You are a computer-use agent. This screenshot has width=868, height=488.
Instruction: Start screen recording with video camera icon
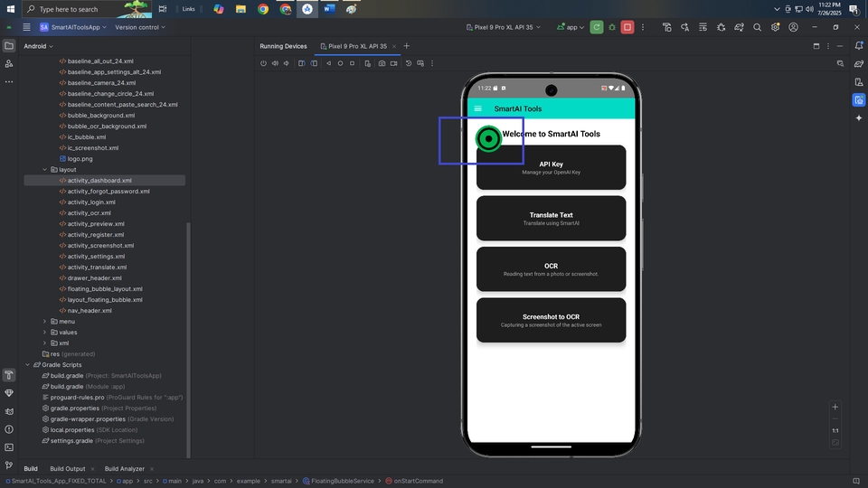pos(393,63)
